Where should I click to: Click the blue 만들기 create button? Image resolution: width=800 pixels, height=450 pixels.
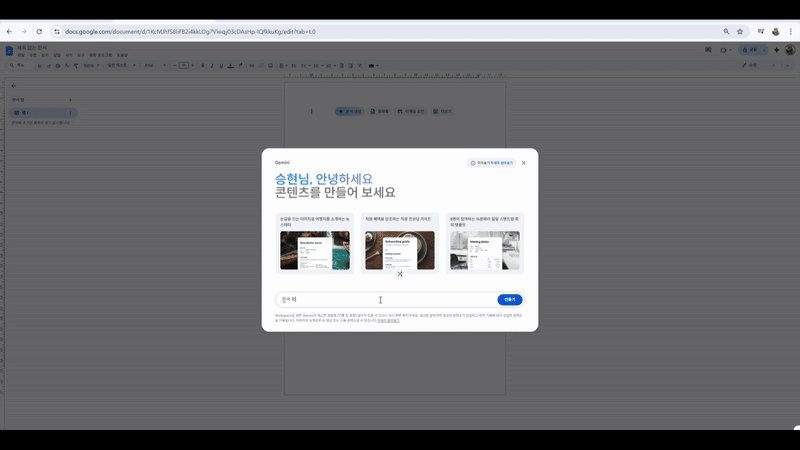(509, 300)
